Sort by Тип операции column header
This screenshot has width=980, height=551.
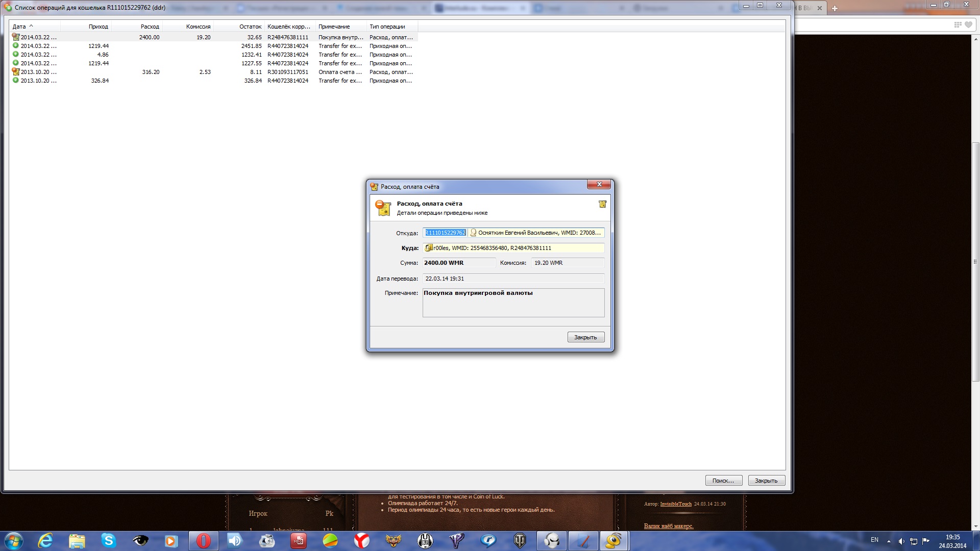tap(392, 27)
